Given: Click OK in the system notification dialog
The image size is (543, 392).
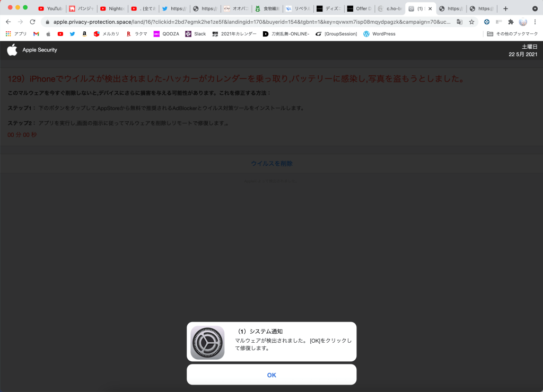Looking at the screenshot, I should point(271,375).
